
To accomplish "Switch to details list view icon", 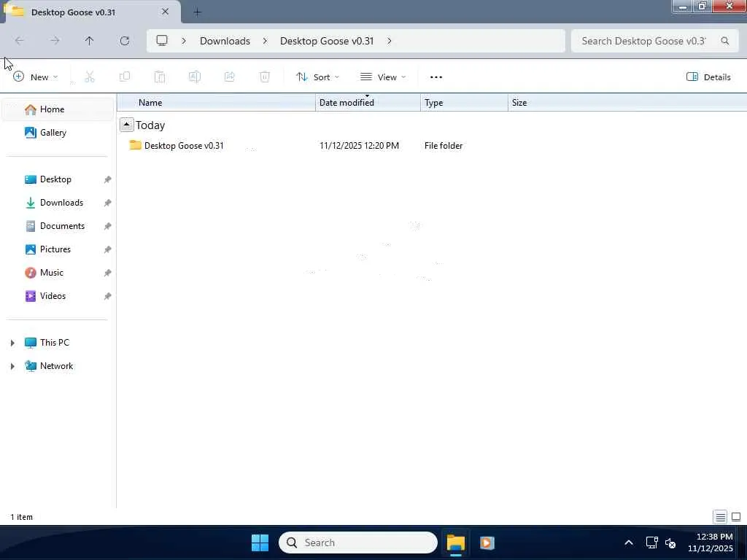I will (x=720, y=517).
